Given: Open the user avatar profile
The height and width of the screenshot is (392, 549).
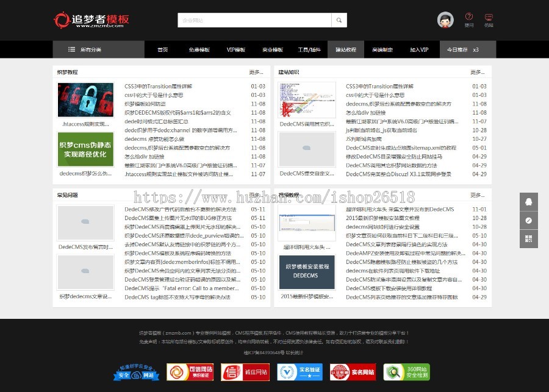Looking at the screenshot, I should pos(445,20).
